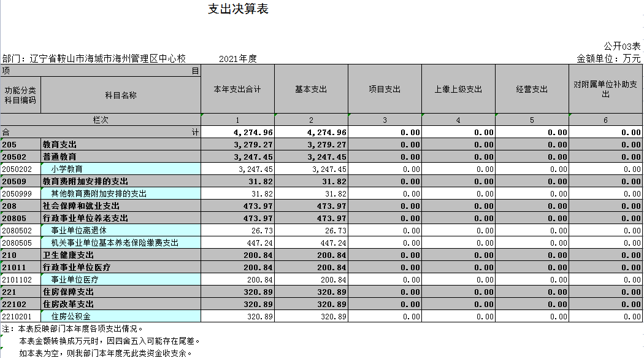644x358 pixels.
Task: Select the note about 四舍五入可能存在尾差
Action: tap(110, 341)
